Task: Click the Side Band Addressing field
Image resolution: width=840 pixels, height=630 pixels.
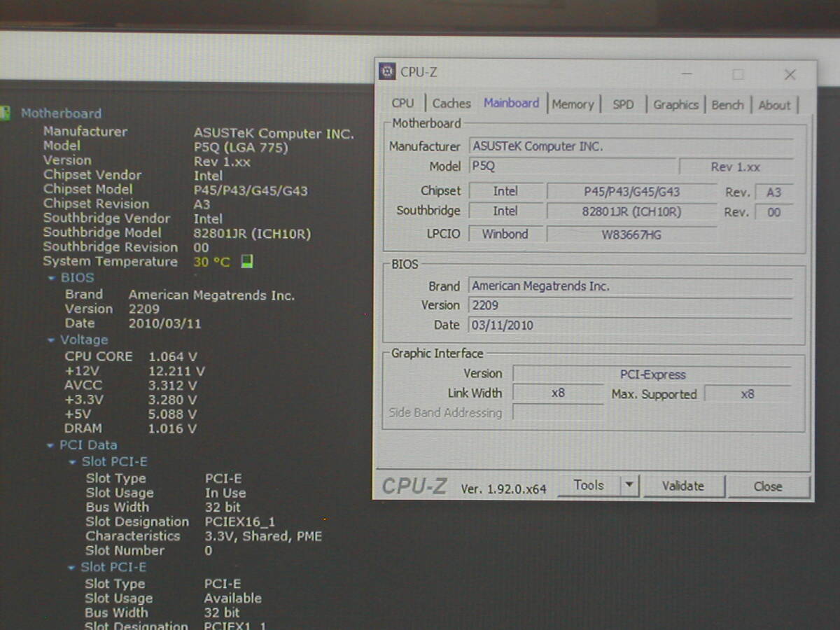Action: point(558,412)
